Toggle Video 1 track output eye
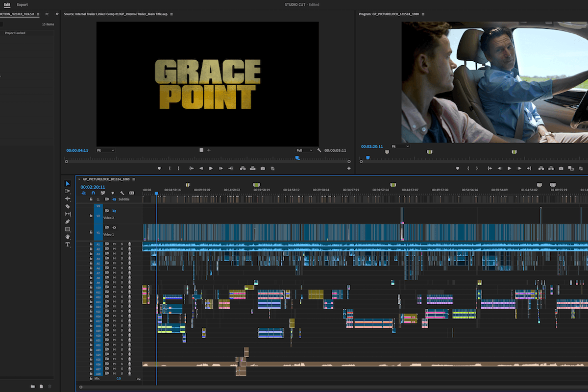The height and width of the screenshot is (392, 588). tap(114, 227)
